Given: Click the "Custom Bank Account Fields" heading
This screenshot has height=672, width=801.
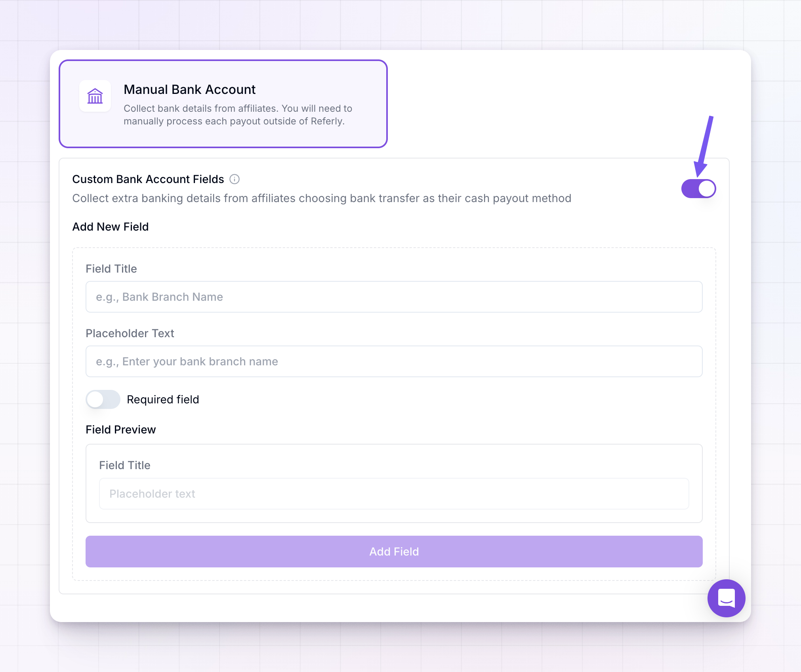Looking at the screenshot, I should click(148, 179).
